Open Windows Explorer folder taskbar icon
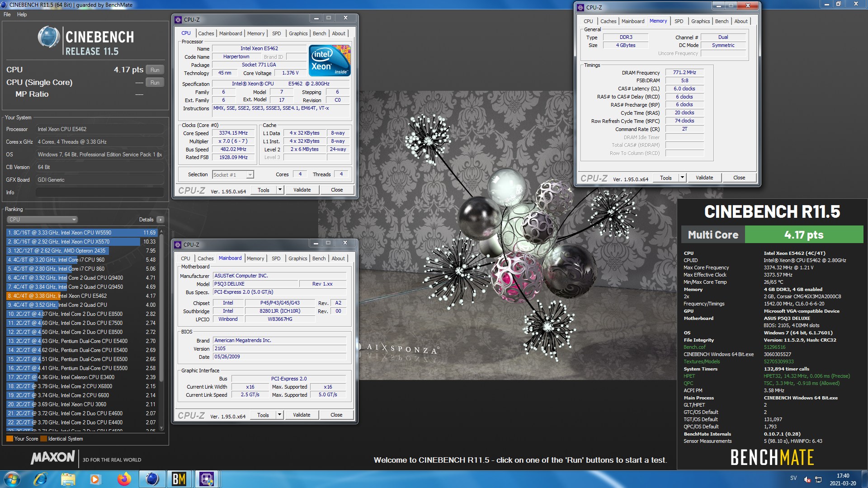The height and width of the screenshot is (488, 868). coord(68,479)
